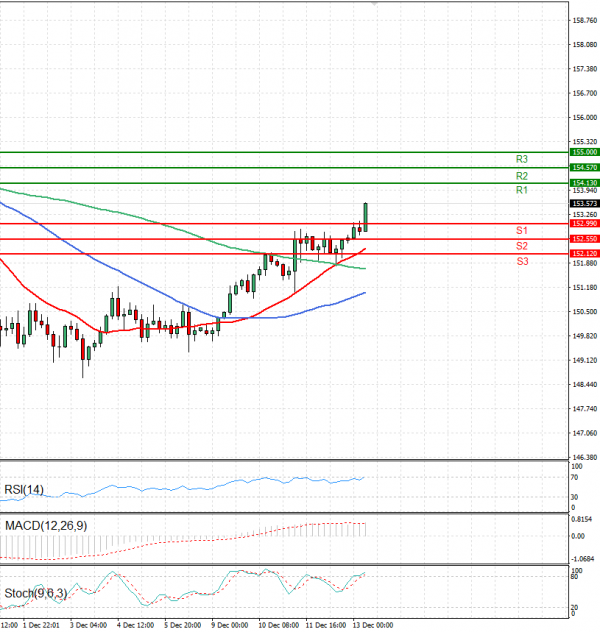
Task: Click the 11 Dec 16:00 time label
Action: [x=326, y=625]
